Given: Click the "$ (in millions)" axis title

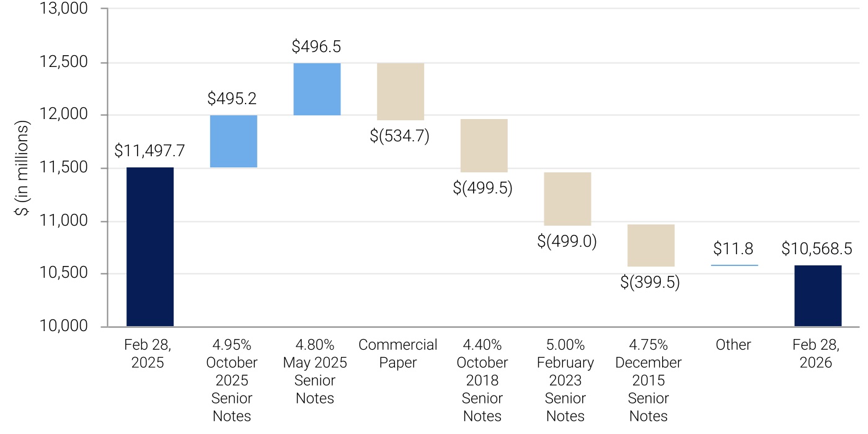Looking at the screenshot, I should pyautogui.click(x=24, y=169).
